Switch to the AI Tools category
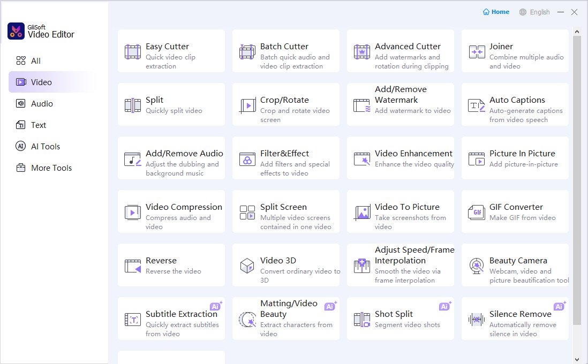This screenshot has width=588, height=364. click(45, 147)
